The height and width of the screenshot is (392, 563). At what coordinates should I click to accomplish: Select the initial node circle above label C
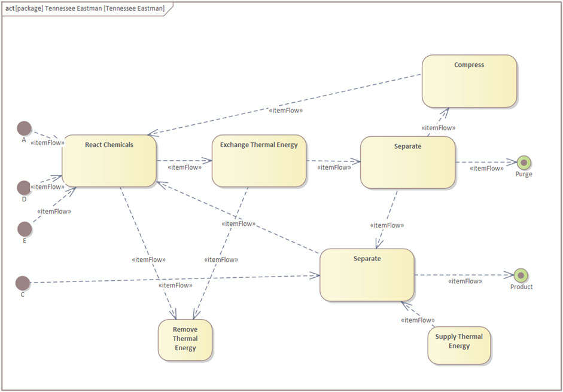23,283
